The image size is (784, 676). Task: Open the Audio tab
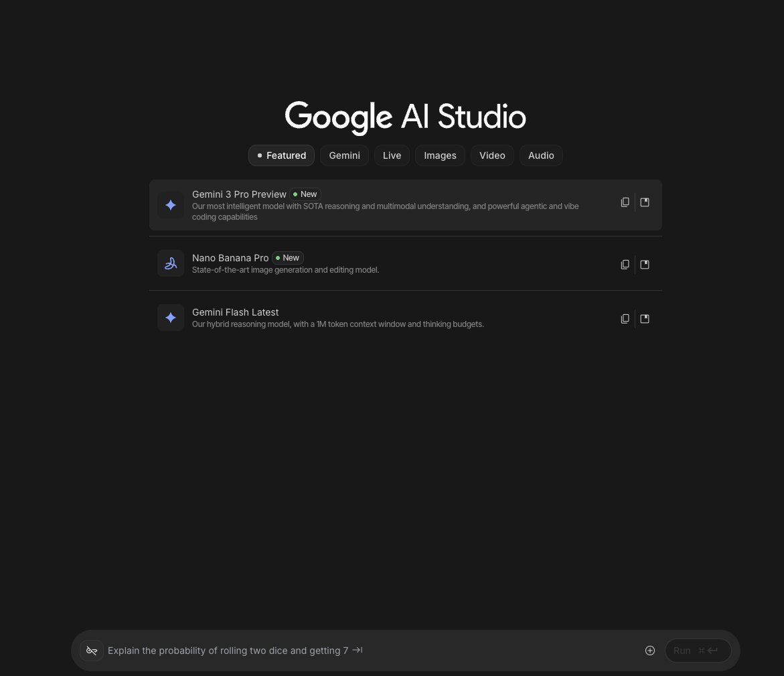pos(541,155)
